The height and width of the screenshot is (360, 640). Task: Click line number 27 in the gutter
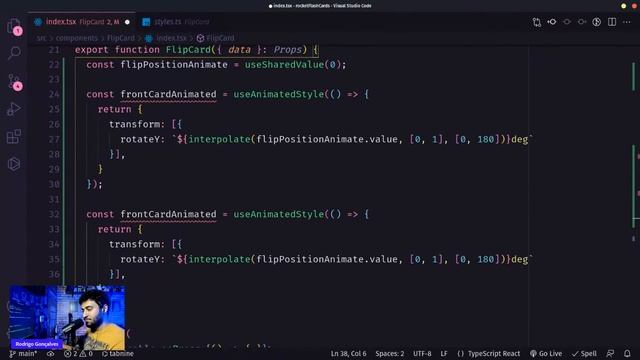pos(54,140)
